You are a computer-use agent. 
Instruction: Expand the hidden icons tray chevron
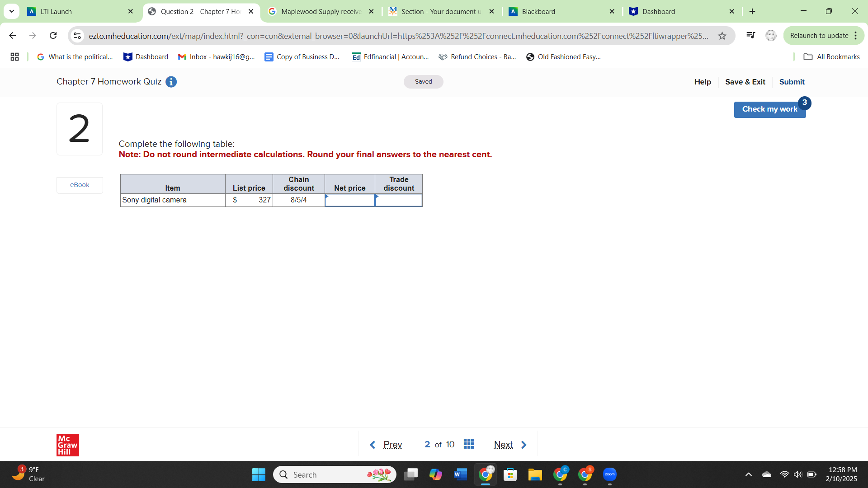click(749, 474)
